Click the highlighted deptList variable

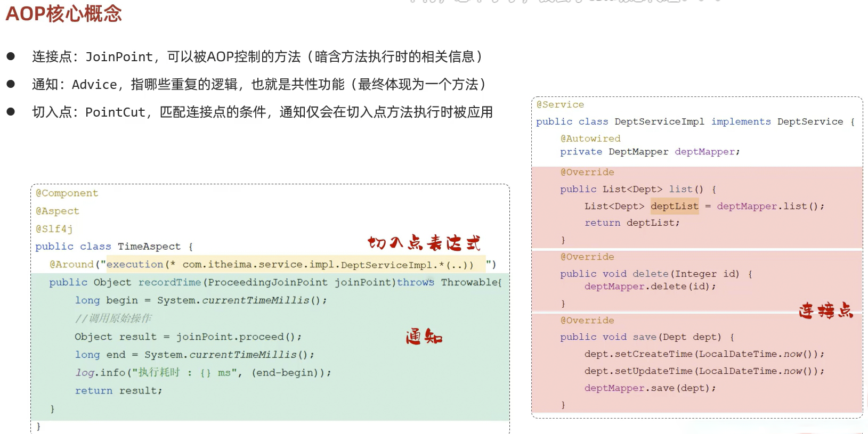674,206
